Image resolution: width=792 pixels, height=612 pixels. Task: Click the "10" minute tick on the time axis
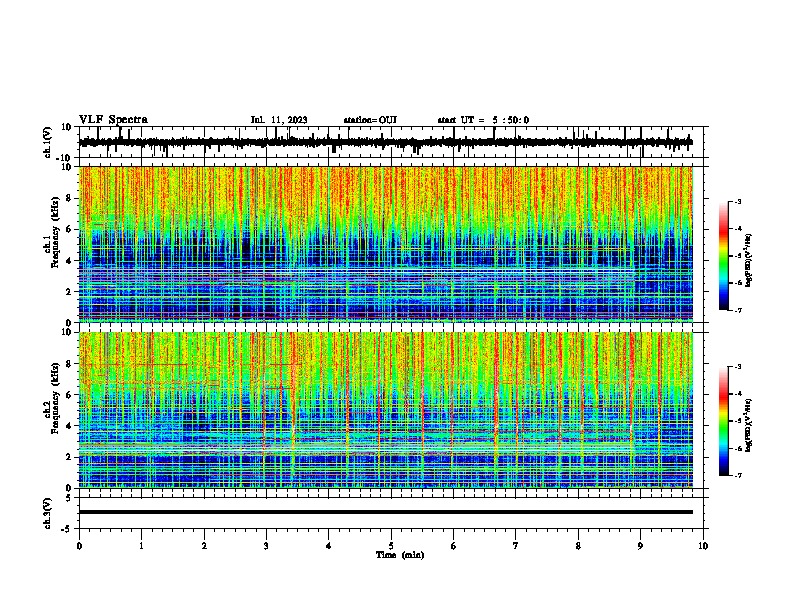click(703, 546)
